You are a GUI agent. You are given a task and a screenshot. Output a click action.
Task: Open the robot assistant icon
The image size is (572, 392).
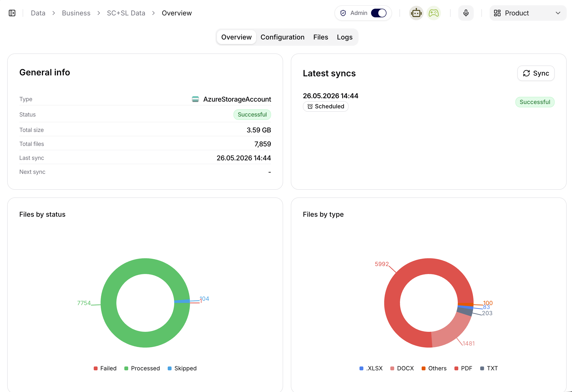(416, 13)
